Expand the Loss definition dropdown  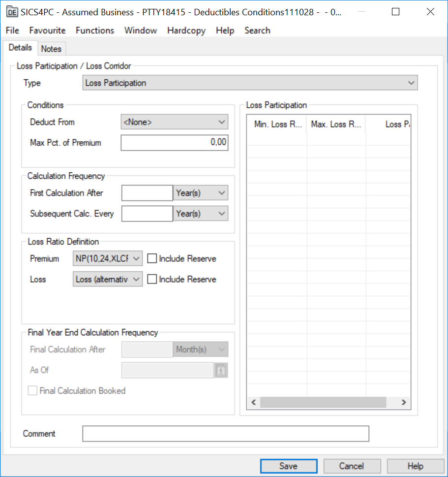pyautogui.click(x=108, y=279)
